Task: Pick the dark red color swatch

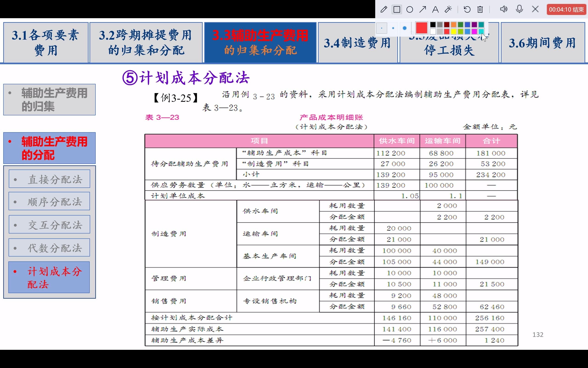Action: pos(447,25)
